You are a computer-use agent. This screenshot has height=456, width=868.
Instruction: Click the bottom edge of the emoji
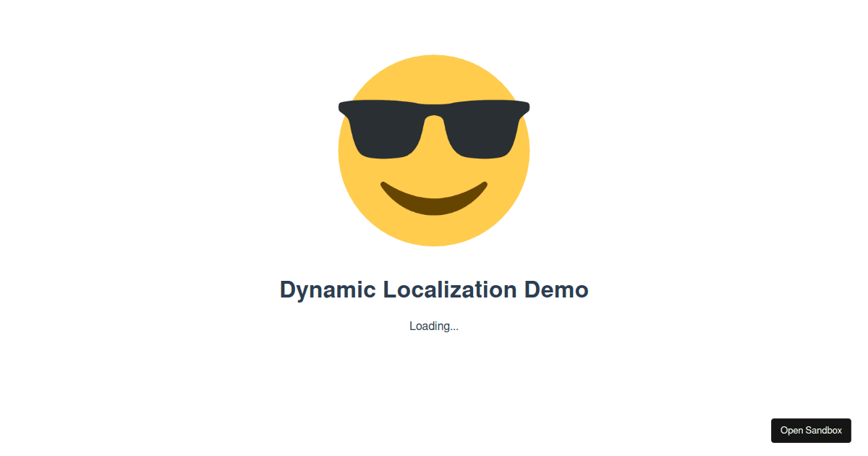point(434,239)
